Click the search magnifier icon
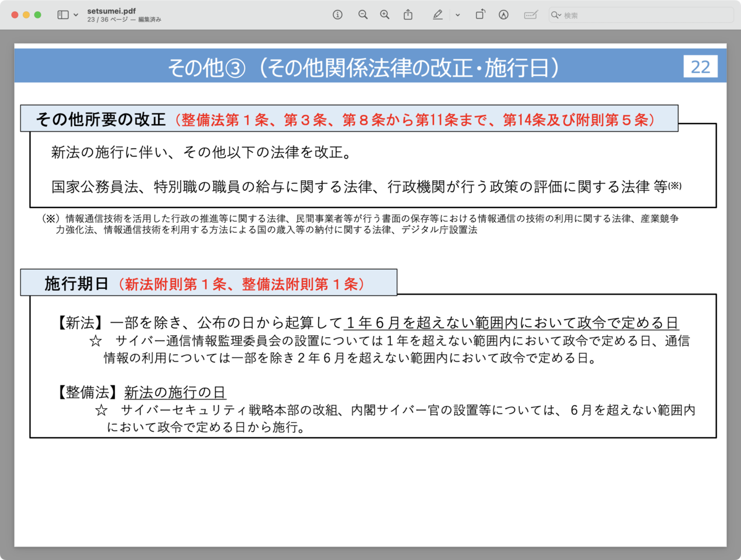741x560 pixels. pos(556,15)
